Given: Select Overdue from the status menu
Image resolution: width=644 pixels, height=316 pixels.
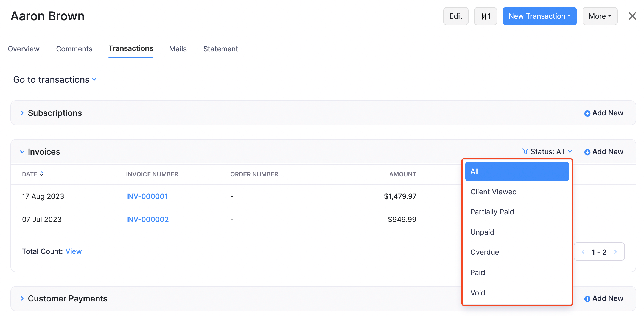Looking at the screenshot, I should pos(485,252).
